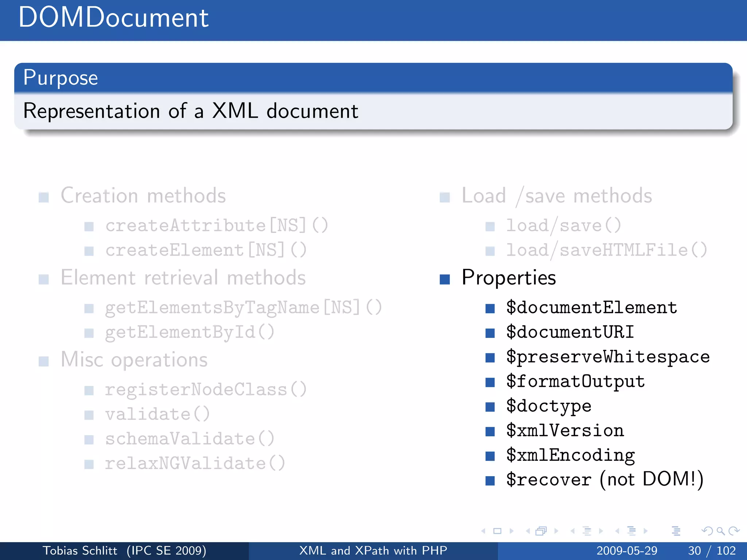The height and width of the screenshot is (560, 747).
Task: Click the next slide arrow after rectangle icon
Action: pos(512,531)
